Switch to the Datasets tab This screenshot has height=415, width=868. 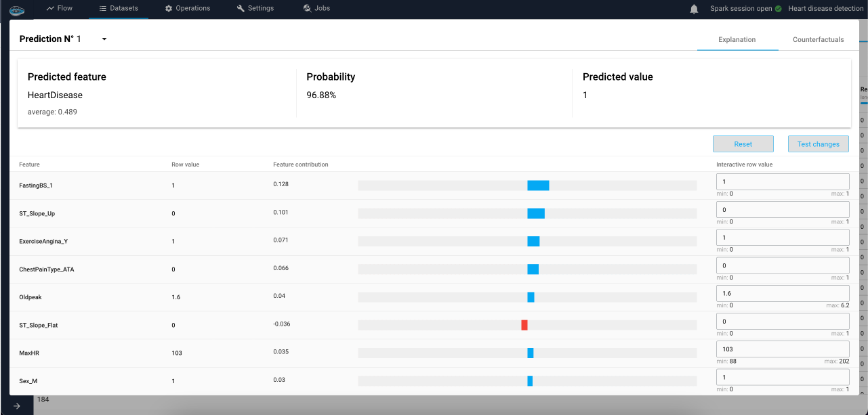119,8
